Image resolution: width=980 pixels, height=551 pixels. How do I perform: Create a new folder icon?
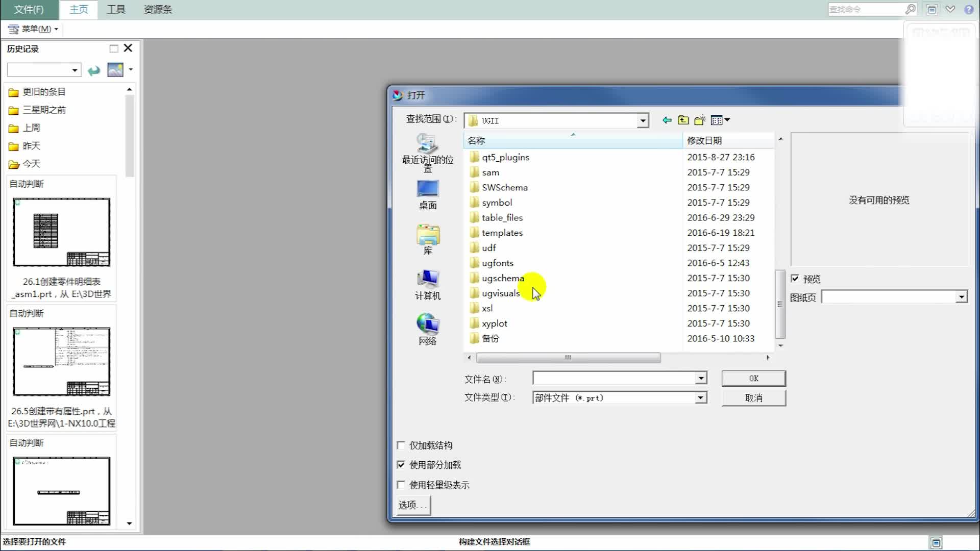tap(700, 120)
